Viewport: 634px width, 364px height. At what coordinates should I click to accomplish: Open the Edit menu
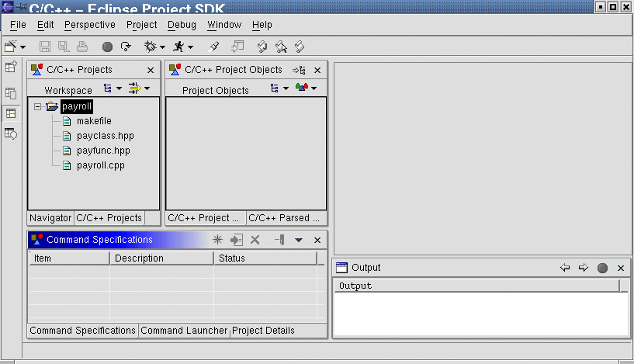[45, 25]
